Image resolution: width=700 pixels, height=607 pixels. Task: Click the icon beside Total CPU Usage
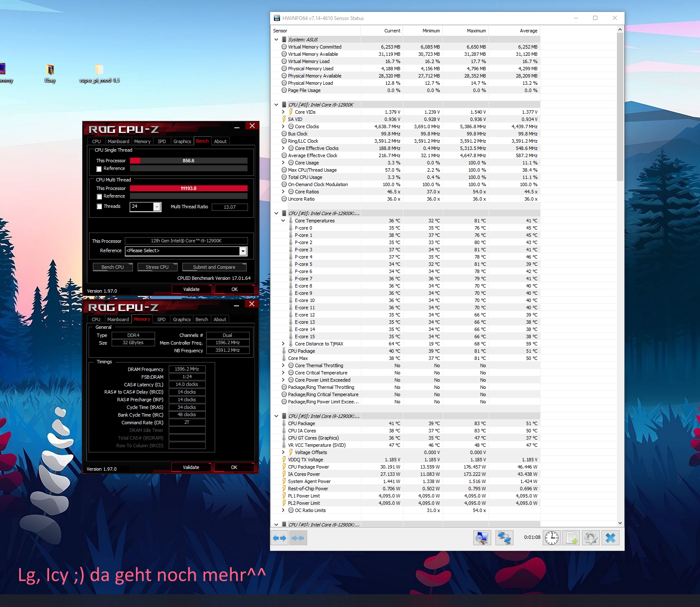(284, 177)
